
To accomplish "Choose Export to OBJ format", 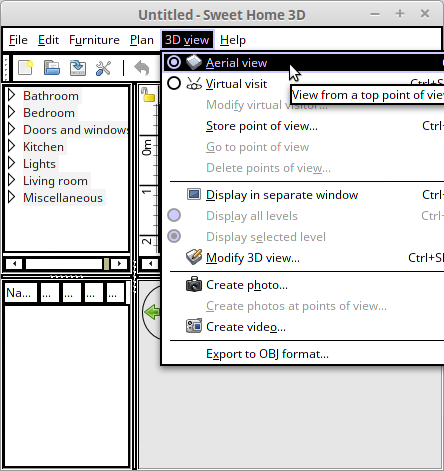I will (x=303, y=354).
